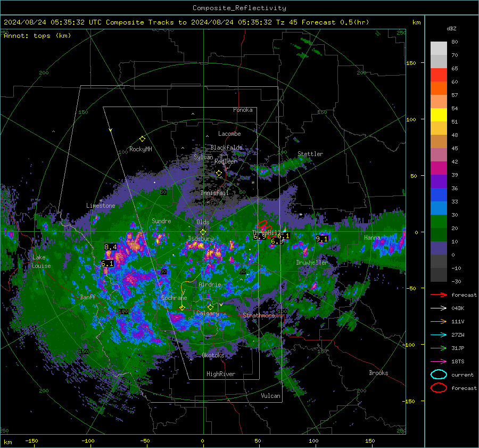Click the 6.1 tops label below 8.4

click(107, 263)
